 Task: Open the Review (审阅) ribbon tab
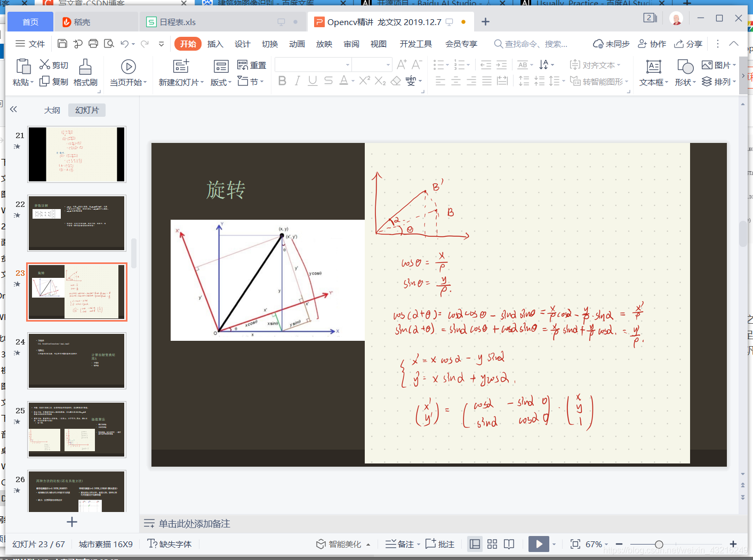351,44
